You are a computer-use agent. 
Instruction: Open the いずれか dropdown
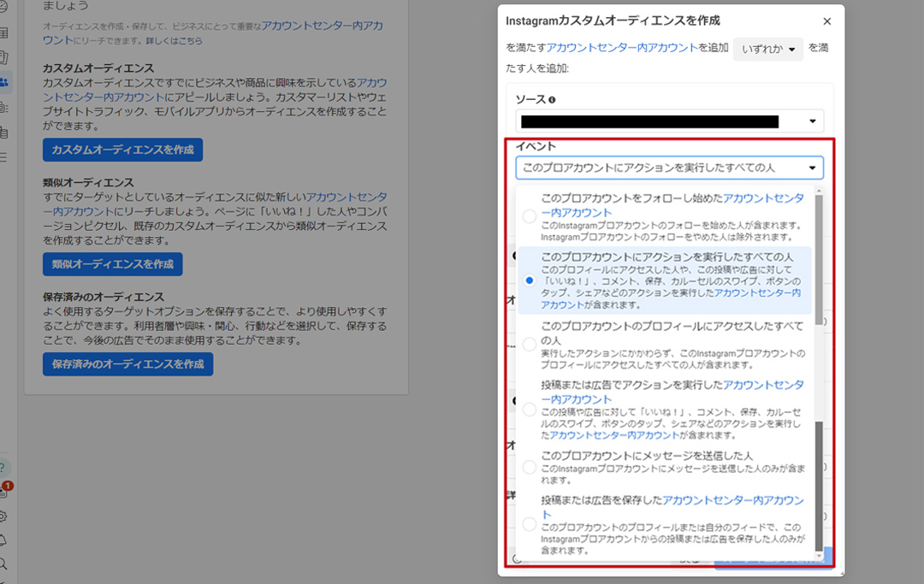(x=767, y=50)
